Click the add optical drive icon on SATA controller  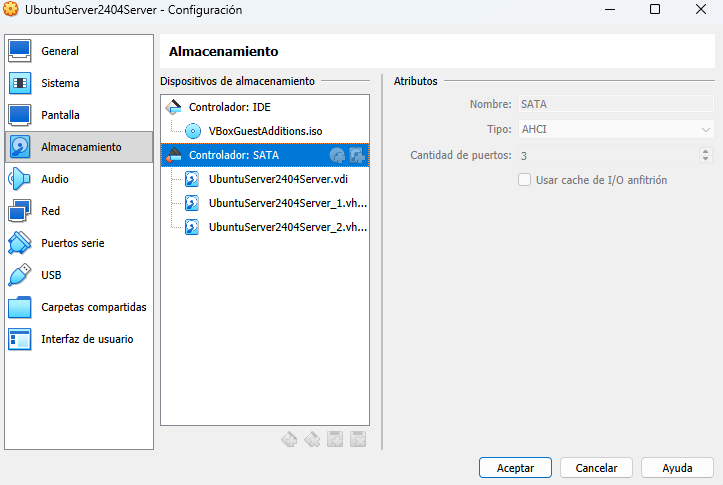tap(337, 155)
